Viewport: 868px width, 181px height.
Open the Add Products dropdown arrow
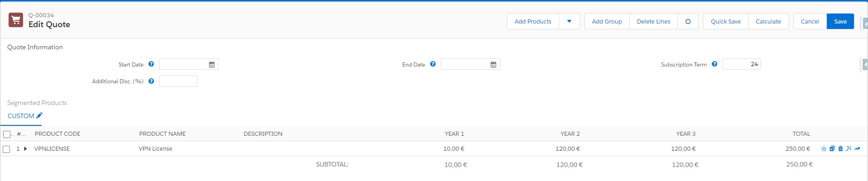tap(569, 21)
